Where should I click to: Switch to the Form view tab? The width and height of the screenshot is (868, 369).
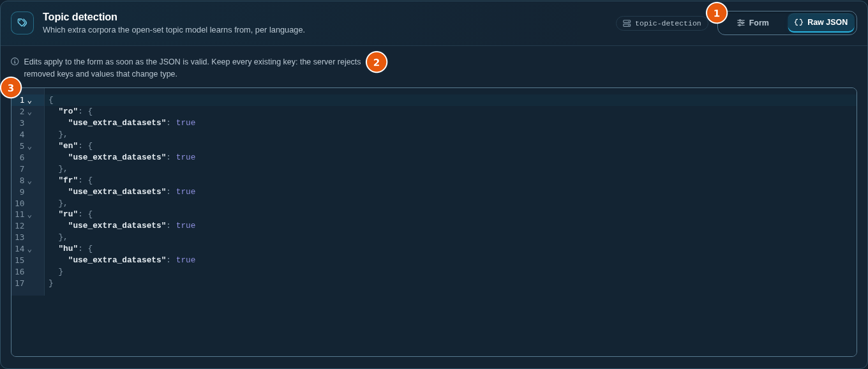(753, 23)
